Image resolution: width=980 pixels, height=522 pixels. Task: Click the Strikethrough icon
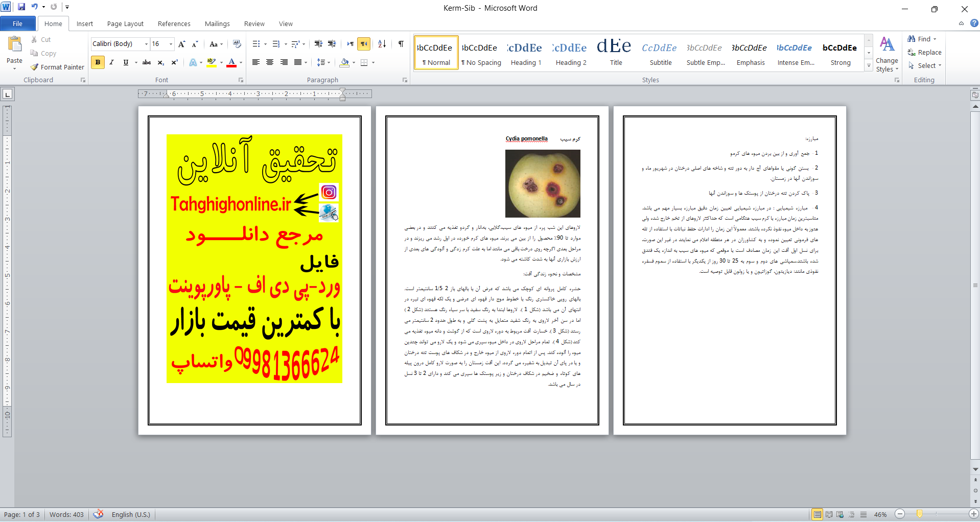(x=147, y=62)
